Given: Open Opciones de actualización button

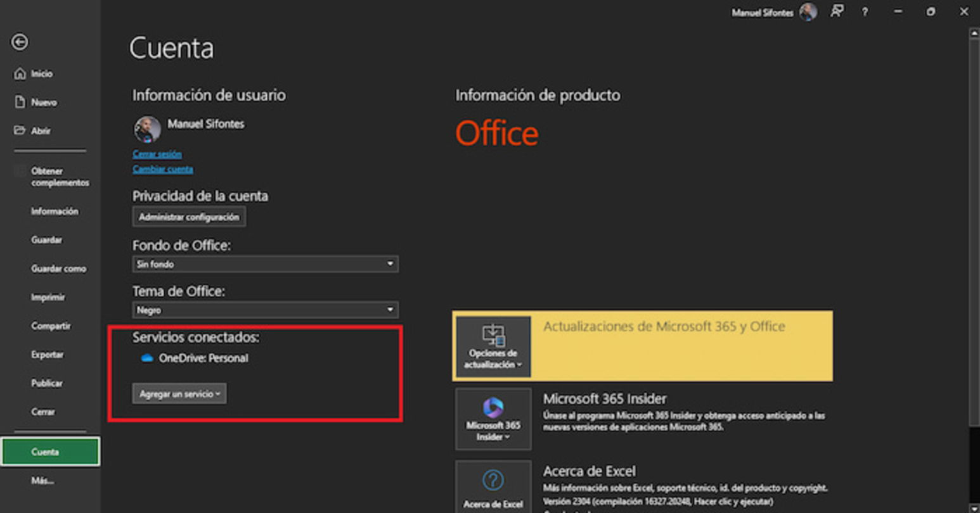Looking at the screenshot, I should [x=493, y=347].
